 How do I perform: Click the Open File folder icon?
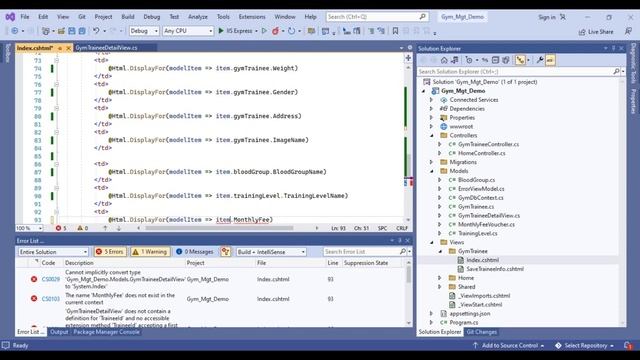pos(61,31)
